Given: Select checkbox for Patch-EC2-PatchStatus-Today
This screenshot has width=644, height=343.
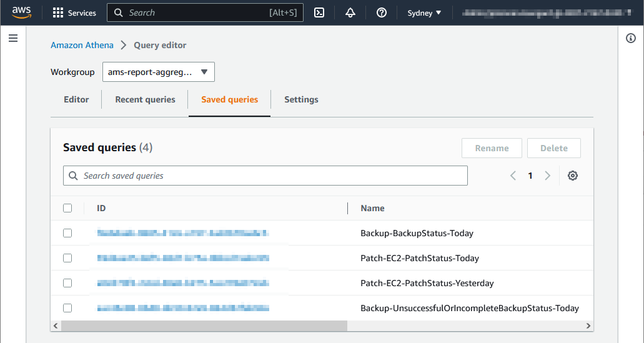Looking at the screenshot, I should (67, 259).
